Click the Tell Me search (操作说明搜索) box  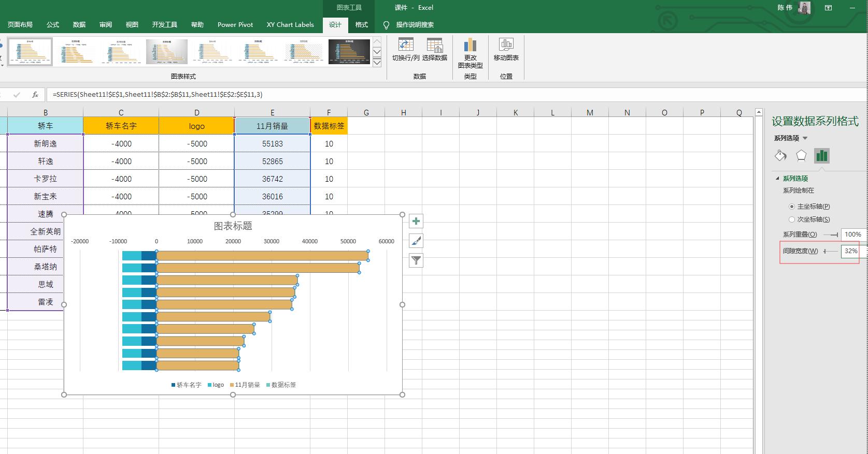pos(415,25)
